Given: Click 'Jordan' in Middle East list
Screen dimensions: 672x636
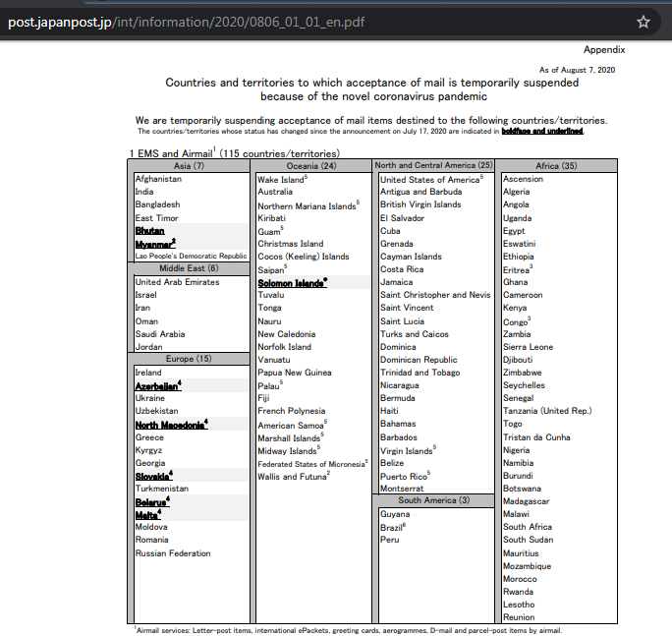Looking at the screenshot, I should (x=148, y=347).
